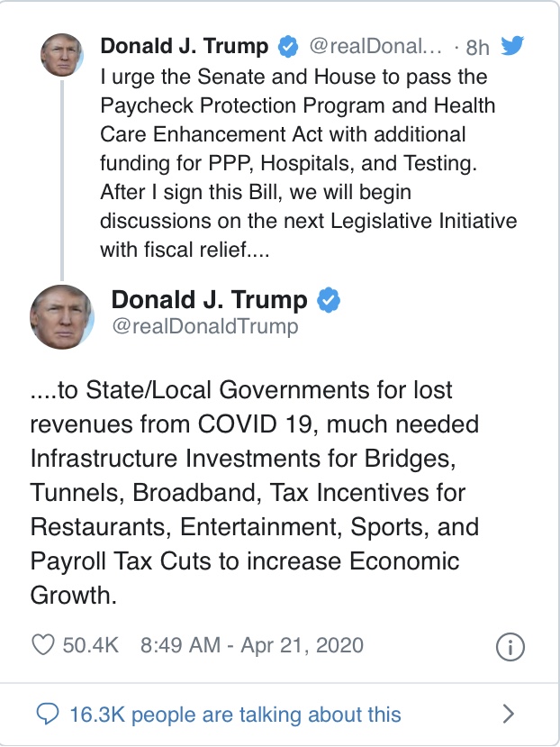Open the small profile avatar in parent tweet

(63, 56)
